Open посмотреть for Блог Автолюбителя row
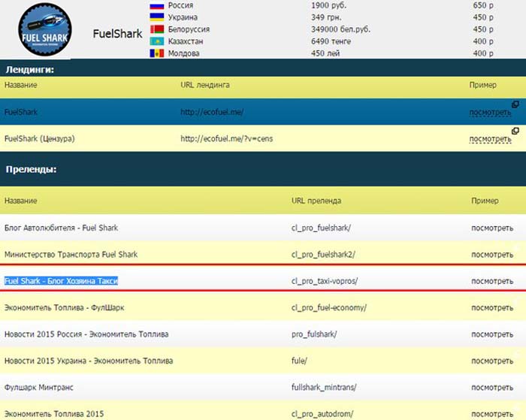The image size is (526, 420). point(492,228)
